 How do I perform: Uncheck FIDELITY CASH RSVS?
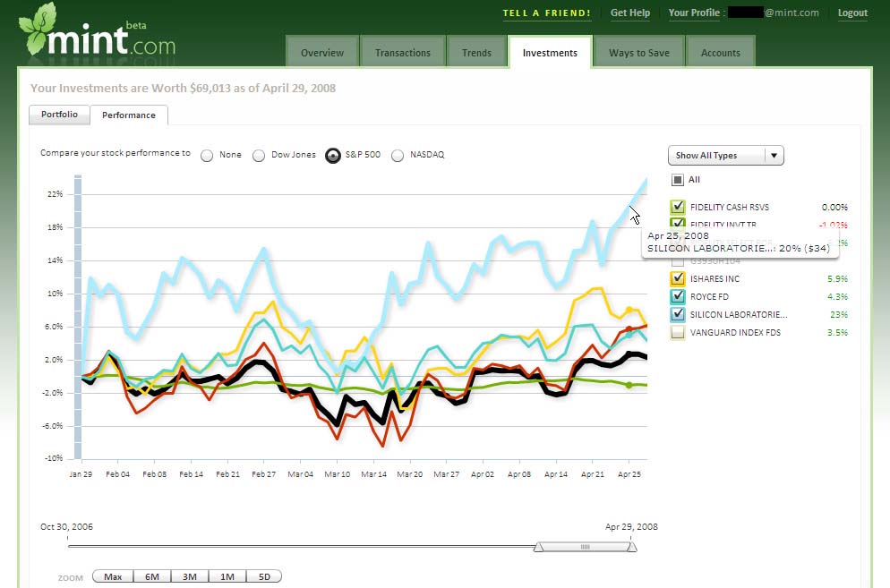(678, 207)
